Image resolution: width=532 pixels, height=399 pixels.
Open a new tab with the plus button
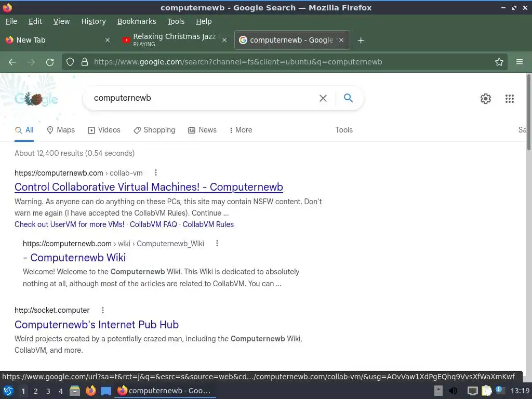361,41
